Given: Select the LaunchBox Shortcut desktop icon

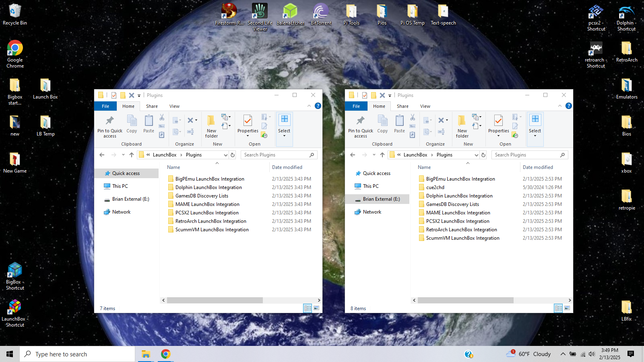Looking at the screenshot, I should point(15,313).
